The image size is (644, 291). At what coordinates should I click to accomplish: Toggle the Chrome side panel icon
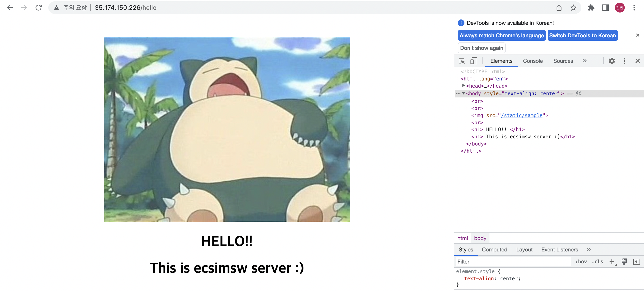(605, 8)
